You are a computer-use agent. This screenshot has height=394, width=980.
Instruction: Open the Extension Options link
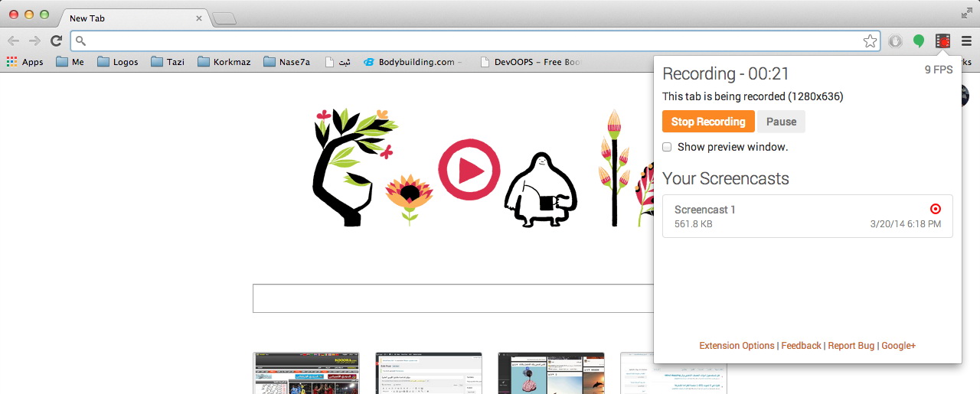[737, 346]
